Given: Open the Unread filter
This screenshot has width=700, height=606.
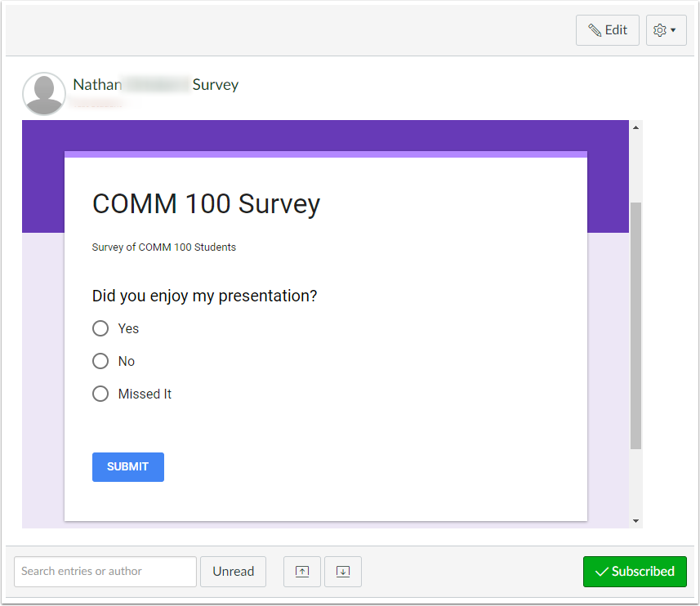Looking at the screenshot, I should click(x=233, y=572).
